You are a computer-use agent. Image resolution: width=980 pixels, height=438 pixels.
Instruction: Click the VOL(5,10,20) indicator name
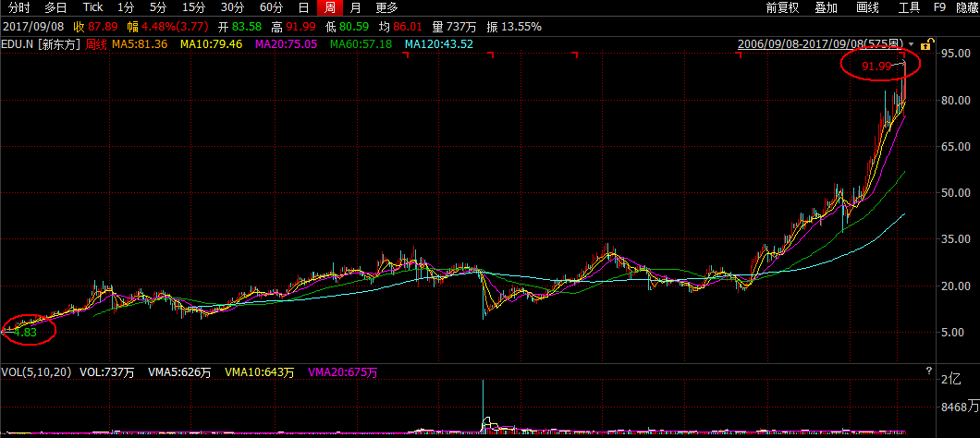click(38, 372)
